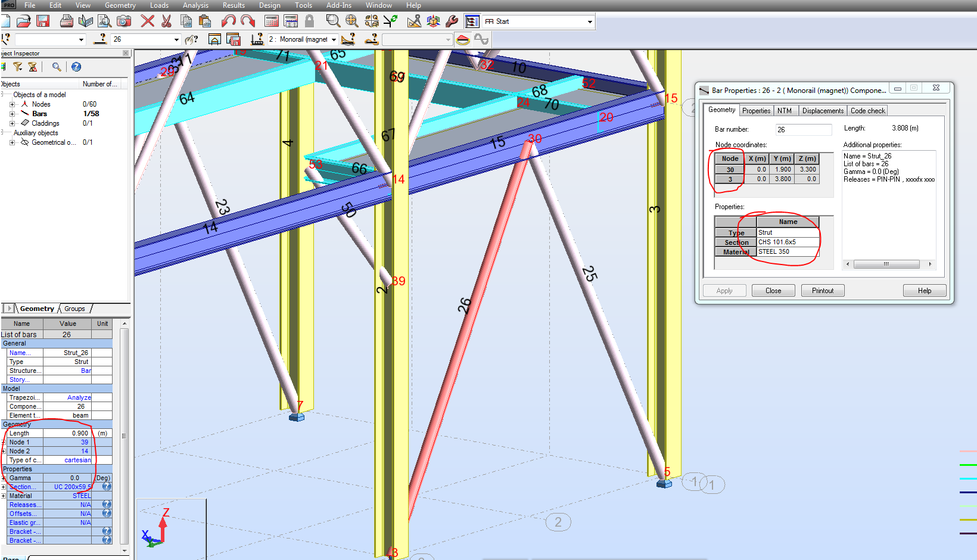Image resolution: width=977 pixels, height=560 pixels.
Task: Click the Print icon in toolbar
Action: click(x=67, y=21)
